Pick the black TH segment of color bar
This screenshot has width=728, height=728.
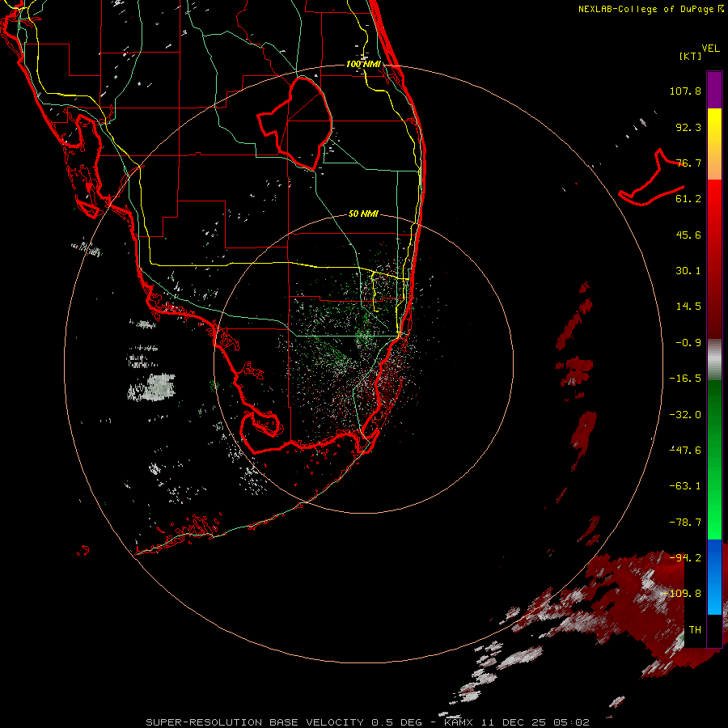click(714, 630)
